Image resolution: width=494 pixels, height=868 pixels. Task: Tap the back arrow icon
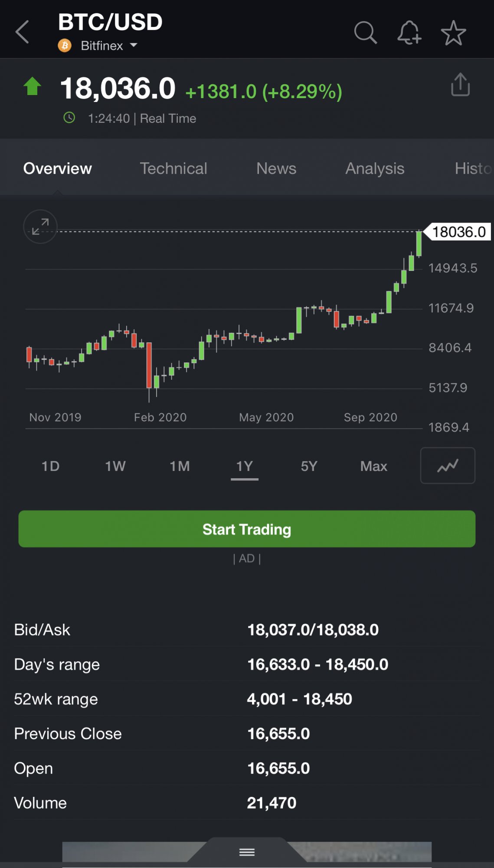coord(22,32)
